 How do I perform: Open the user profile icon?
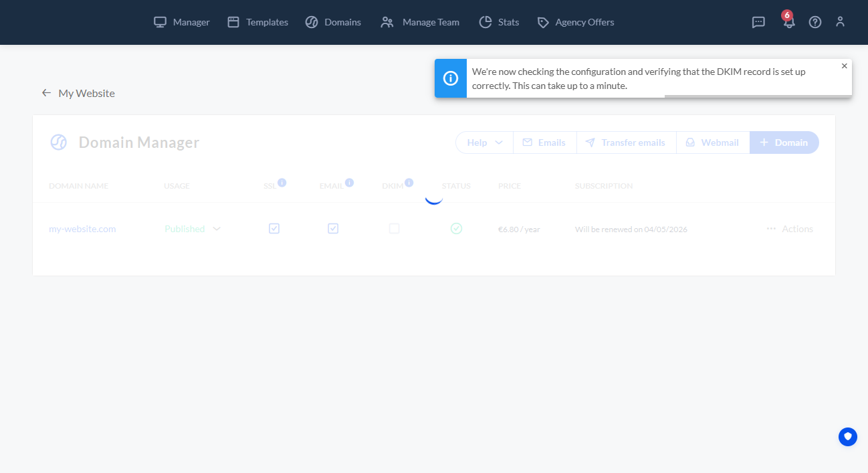[x=840, y=22]
